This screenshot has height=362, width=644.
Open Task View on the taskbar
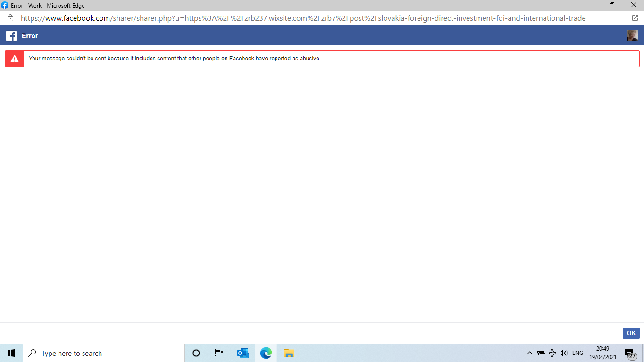tap(218, 353)
